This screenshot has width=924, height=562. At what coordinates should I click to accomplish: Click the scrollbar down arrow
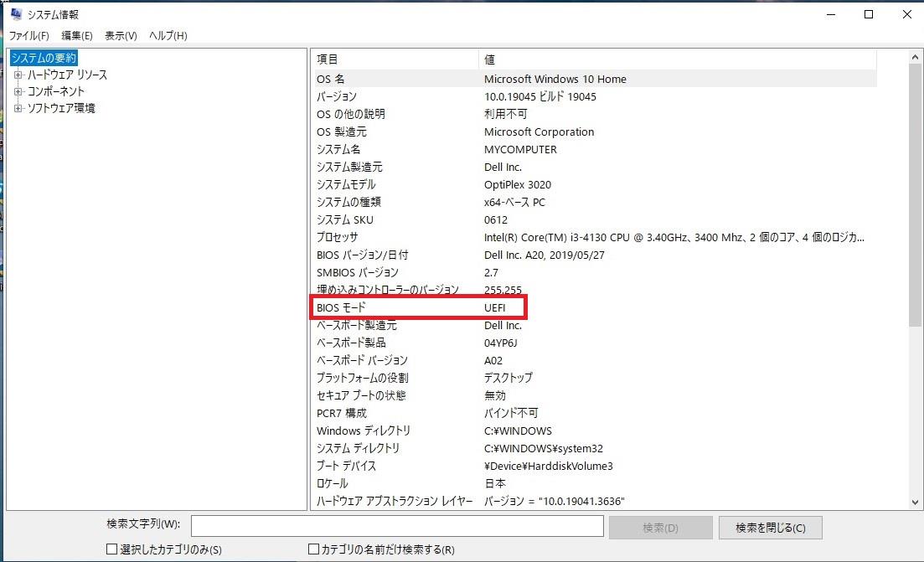(x=915, y=503)
